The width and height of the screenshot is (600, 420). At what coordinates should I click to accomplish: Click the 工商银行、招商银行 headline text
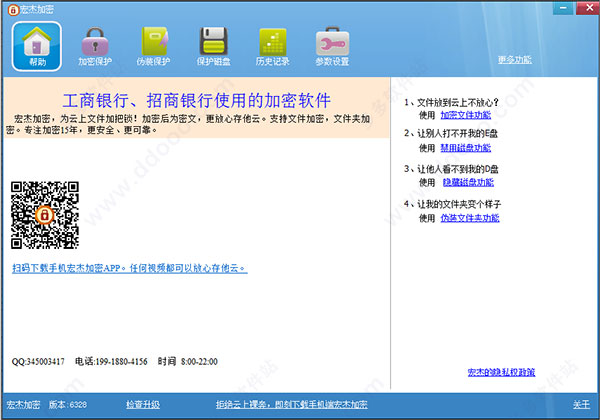[196, 101]
